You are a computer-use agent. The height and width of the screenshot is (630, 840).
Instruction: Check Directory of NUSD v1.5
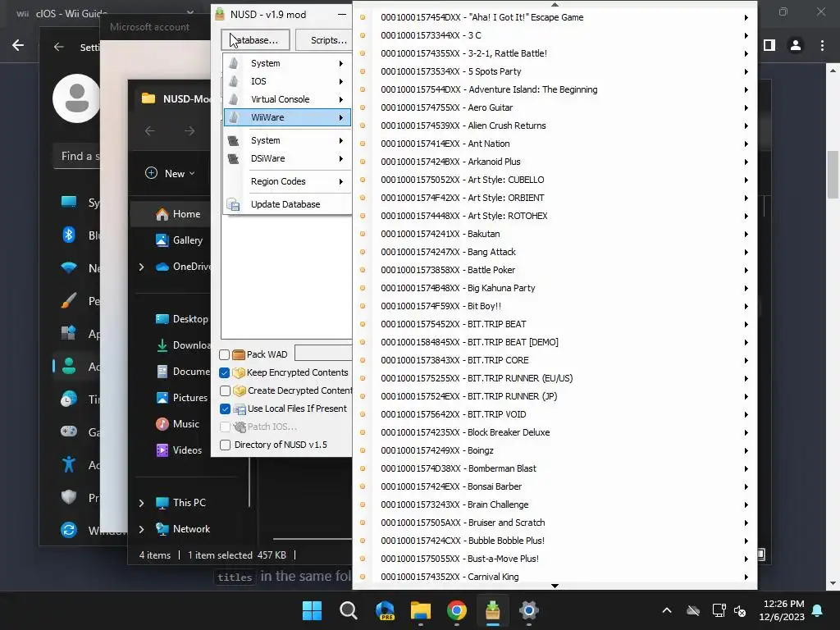225,445
